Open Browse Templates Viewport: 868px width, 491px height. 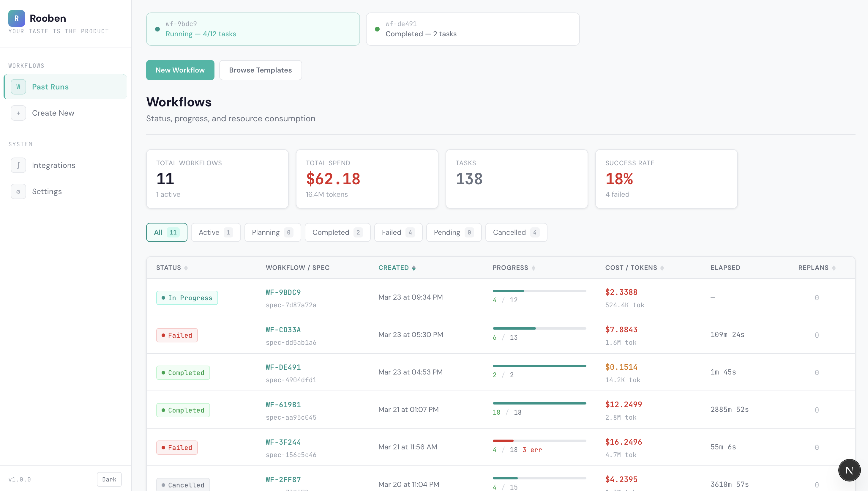260,70
